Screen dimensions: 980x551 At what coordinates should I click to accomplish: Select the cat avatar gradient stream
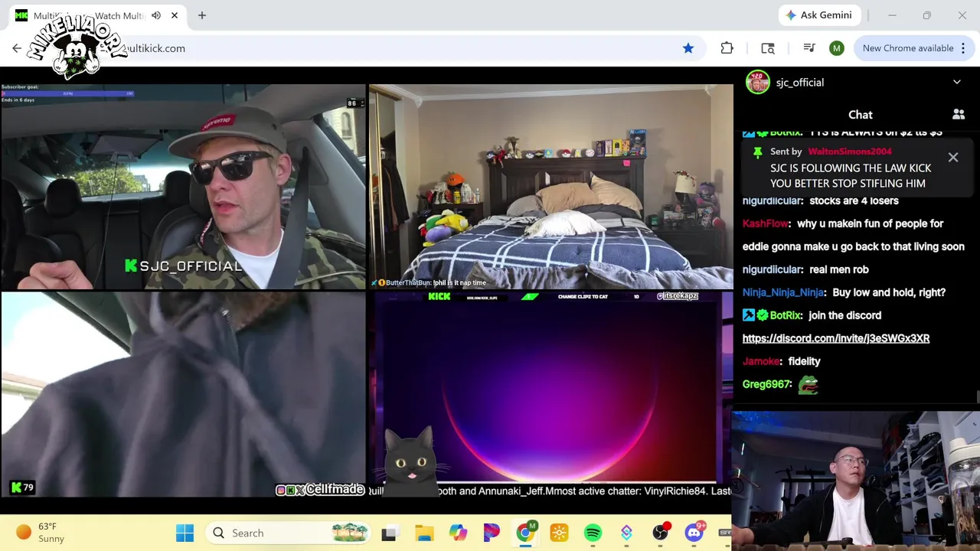(x=550, y=395)
